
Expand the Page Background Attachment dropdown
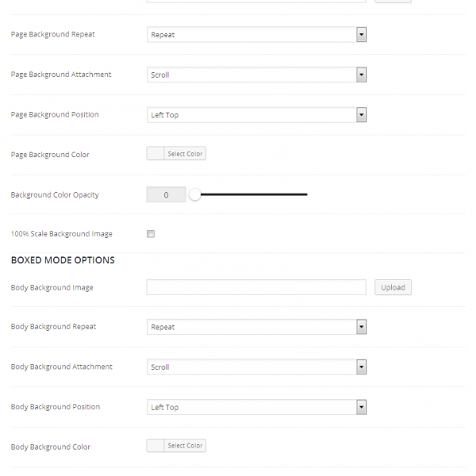[x=256, y=75]
